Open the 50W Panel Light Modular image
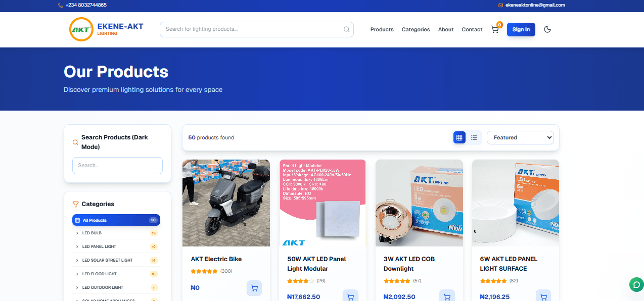Image resolution: width=644 pixels, height=301 pixels. (x=323, y=203)
